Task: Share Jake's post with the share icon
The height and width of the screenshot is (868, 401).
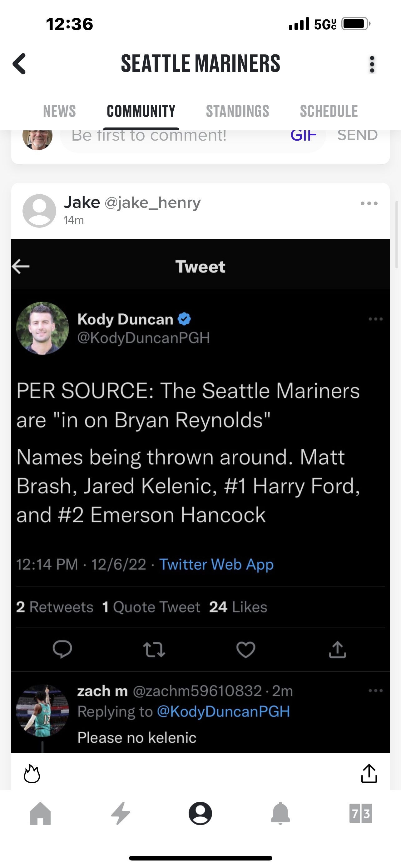Action: (369, 774)
